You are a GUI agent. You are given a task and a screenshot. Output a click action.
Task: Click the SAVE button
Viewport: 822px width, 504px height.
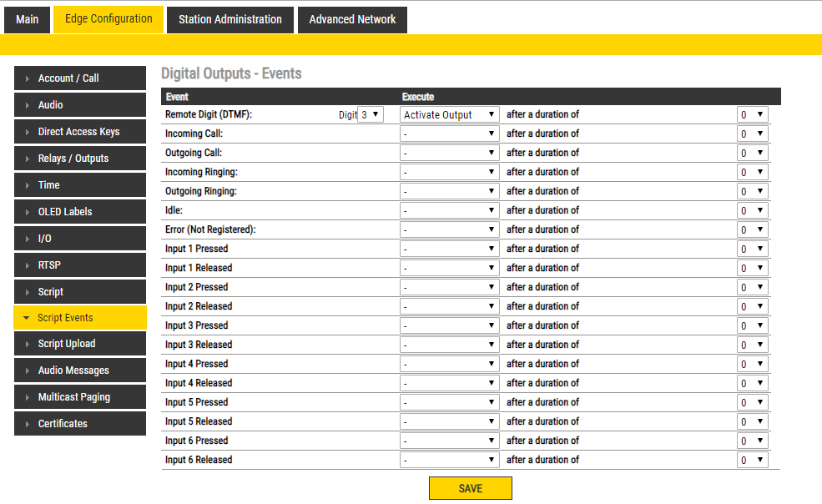pos(470,488)
